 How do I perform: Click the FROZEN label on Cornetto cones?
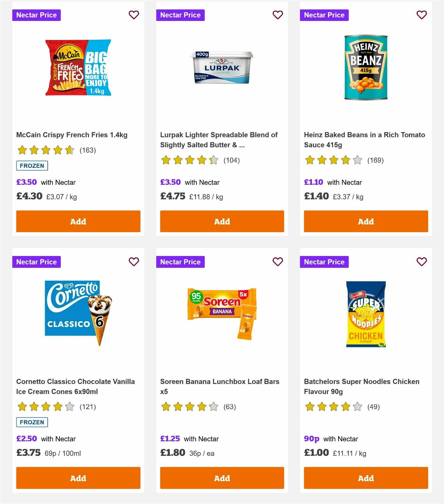pos(32,422)
